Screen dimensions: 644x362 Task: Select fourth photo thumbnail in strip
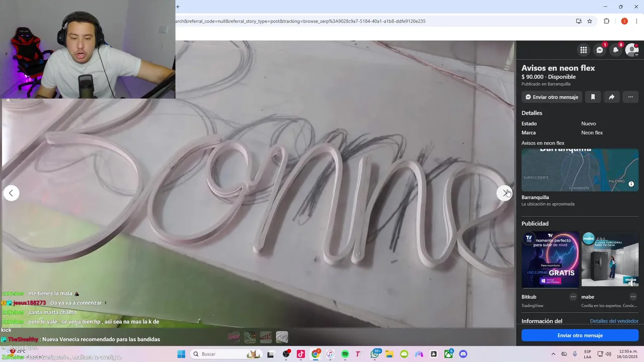click(x=282, y=336)
